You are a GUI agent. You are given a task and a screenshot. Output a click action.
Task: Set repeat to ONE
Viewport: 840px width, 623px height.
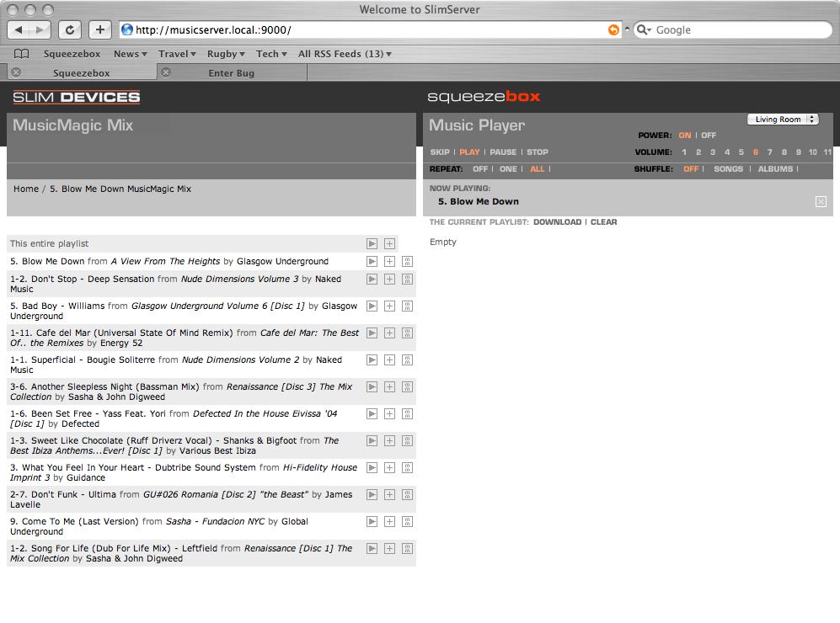[508, 169]
